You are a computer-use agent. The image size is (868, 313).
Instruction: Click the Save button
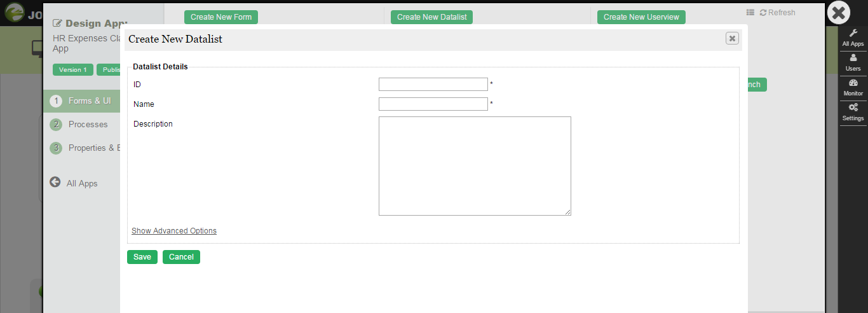[142, 257]
